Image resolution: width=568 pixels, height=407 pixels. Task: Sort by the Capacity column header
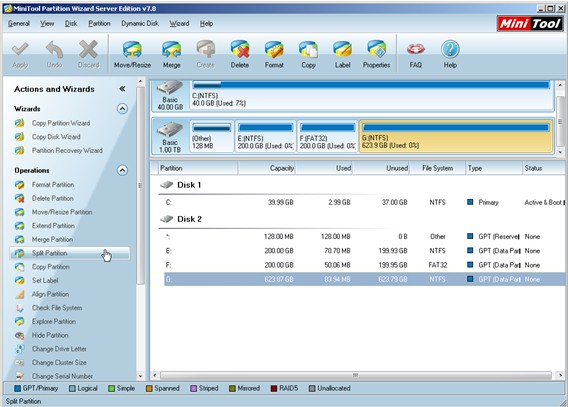[267, 168]
